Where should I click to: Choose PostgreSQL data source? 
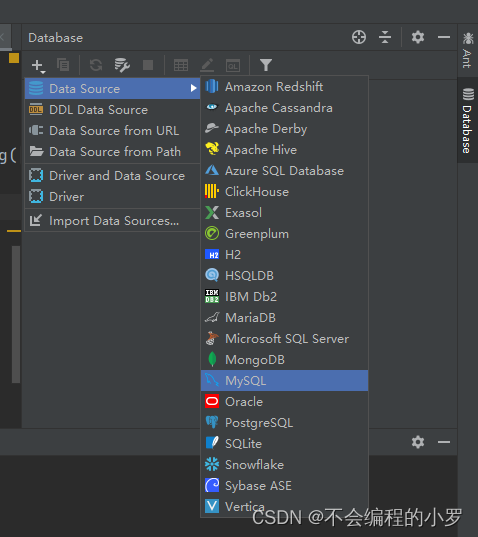pyautogui.click(x=285, y=422)
